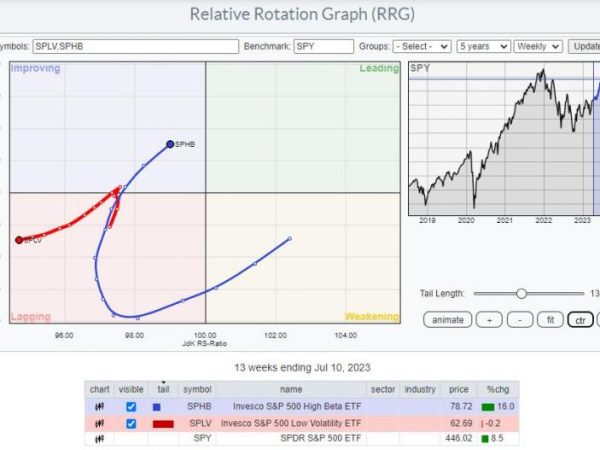
Task: Uncheck the visible checkbox for SPLV
Action: (x=131, y=424)
